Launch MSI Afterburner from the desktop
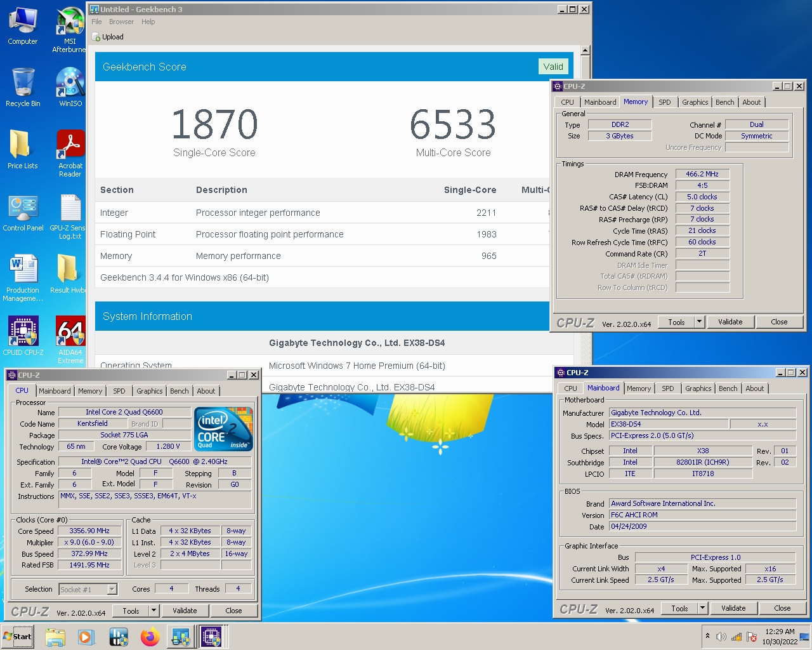 click(69, 29)
